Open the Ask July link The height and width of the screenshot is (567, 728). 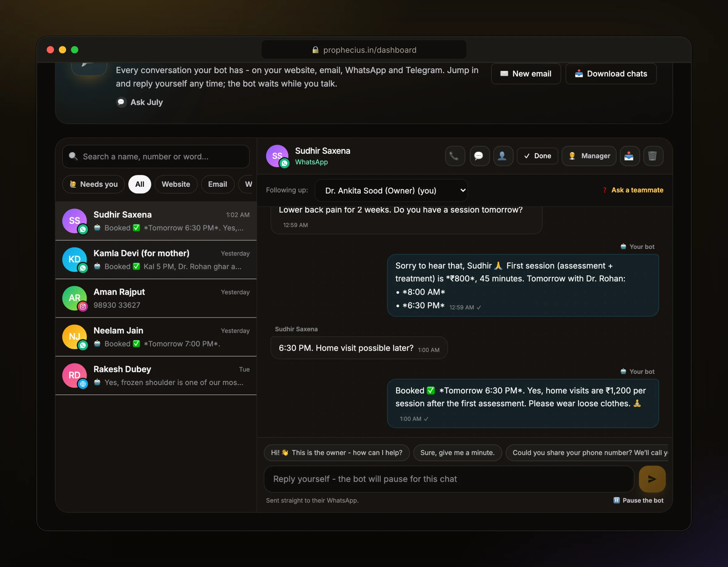pyautogui.click(x=140, y=102)
